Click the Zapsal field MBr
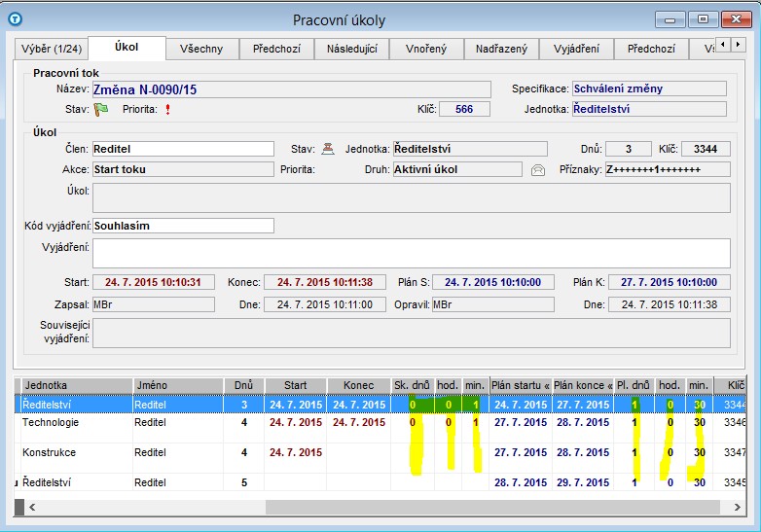Image resolution: width=761 pixels, height=532 pixels. [154, 304]
